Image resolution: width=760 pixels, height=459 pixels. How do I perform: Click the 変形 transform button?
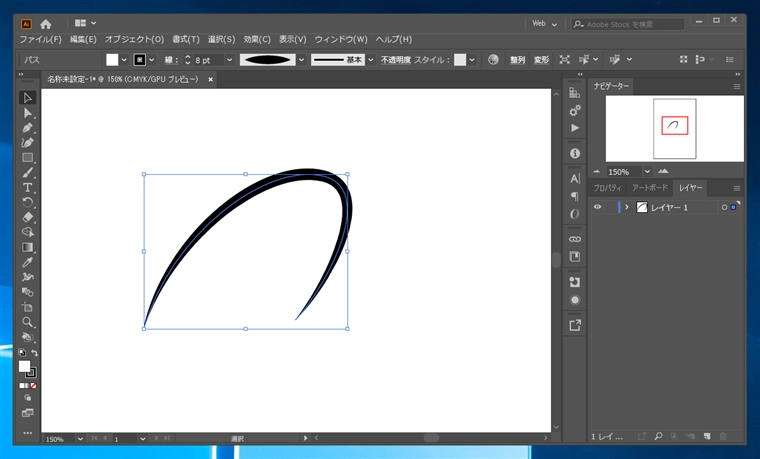[x=541, y=60]
